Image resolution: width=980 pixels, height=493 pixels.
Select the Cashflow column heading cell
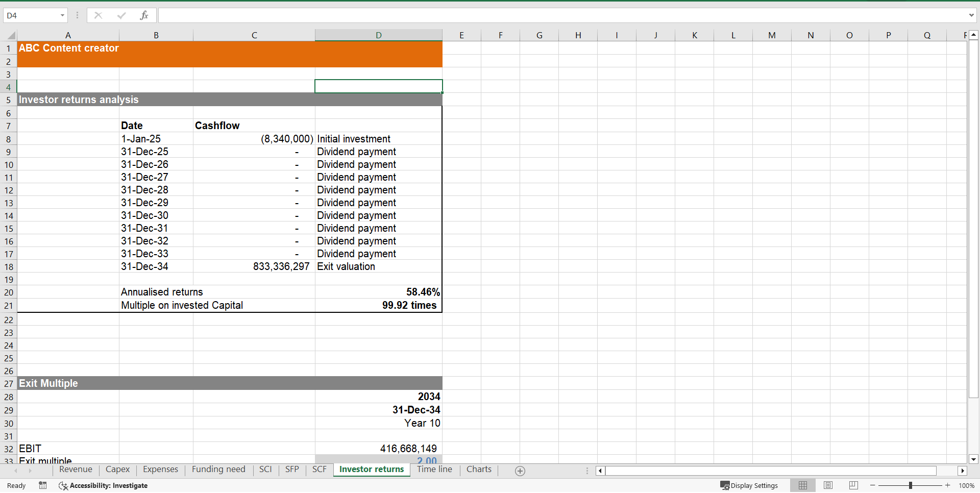(x=254, y=126)
